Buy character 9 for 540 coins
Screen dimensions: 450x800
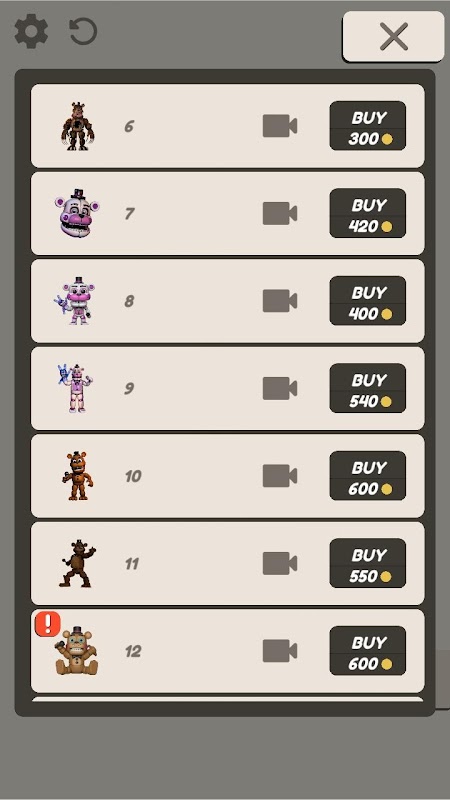click(368, 388)
